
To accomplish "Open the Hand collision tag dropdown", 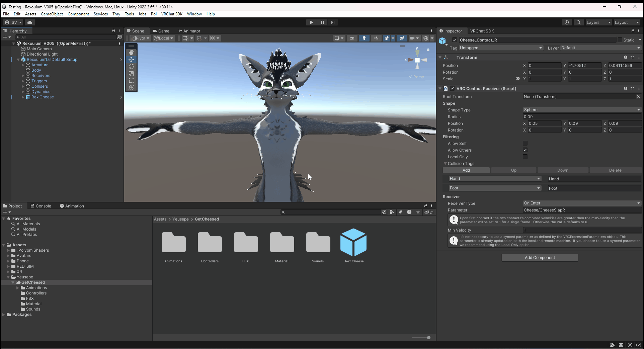I will tap(495, 179).
